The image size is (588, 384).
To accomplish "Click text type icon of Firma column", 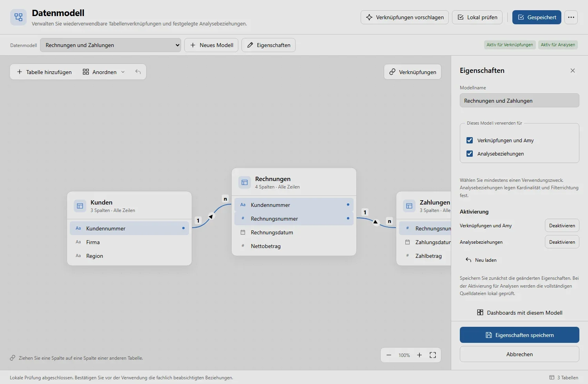I will tap(78, 242).
